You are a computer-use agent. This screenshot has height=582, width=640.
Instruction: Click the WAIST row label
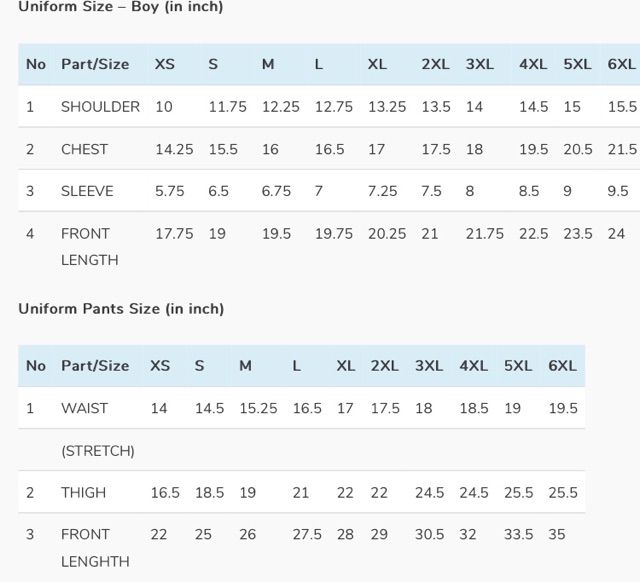(x=84, y=408)
